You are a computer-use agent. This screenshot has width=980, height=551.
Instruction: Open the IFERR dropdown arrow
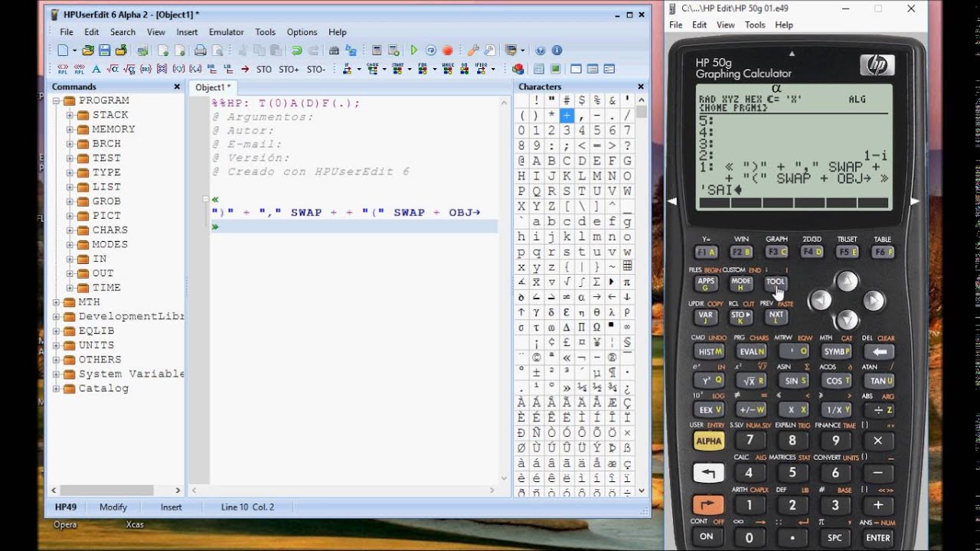[493, 69]
